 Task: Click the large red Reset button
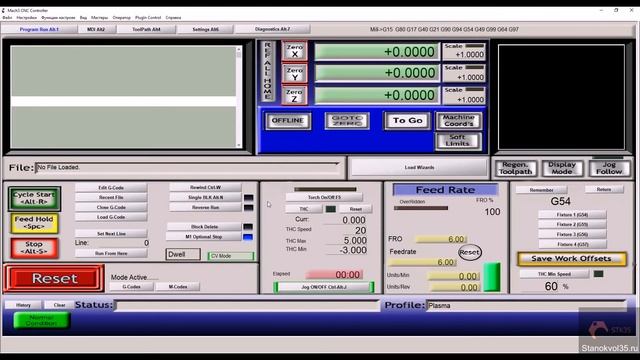[54, 278]
